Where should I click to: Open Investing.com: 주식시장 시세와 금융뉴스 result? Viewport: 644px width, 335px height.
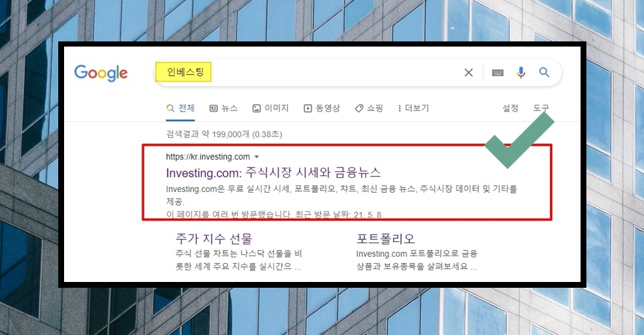click(273, 173)
